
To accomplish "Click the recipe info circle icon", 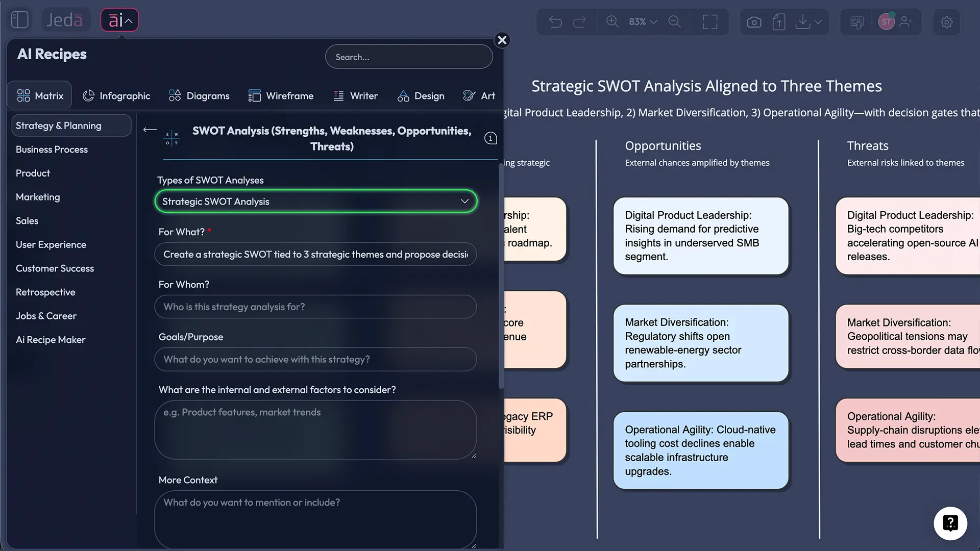I will point(490,138).
